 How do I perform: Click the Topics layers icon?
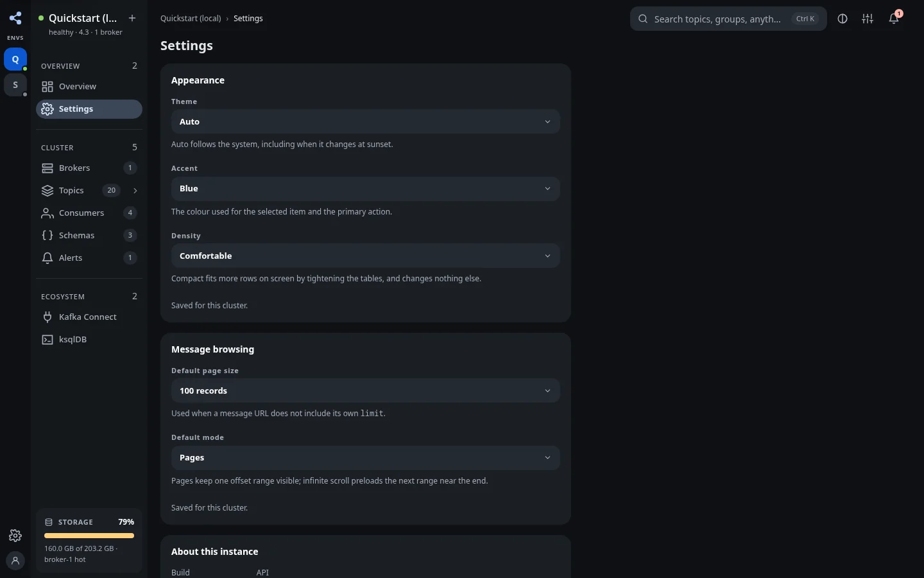coord(47,191)
